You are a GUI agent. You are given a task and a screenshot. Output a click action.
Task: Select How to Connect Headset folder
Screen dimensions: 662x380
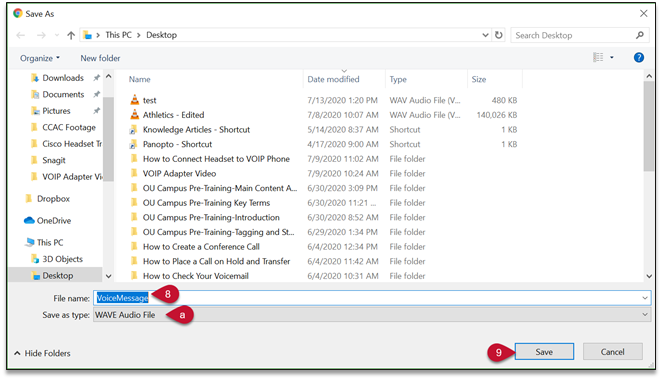tap(216, 159)
